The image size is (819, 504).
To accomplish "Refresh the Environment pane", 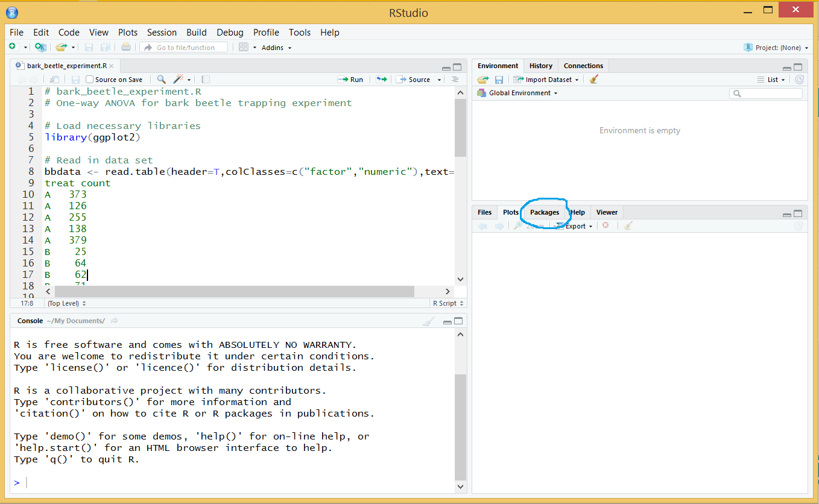I will [799, 80].
